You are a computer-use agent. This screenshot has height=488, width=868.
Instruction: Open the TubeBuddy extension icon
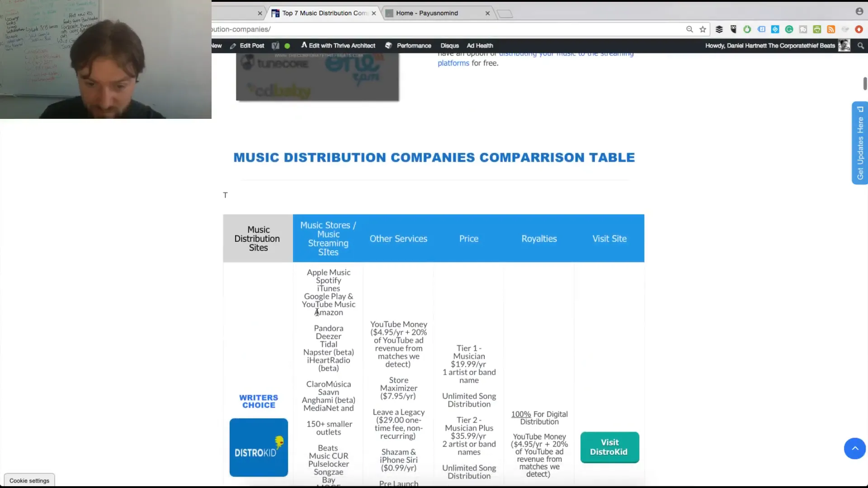click(803, 29)
